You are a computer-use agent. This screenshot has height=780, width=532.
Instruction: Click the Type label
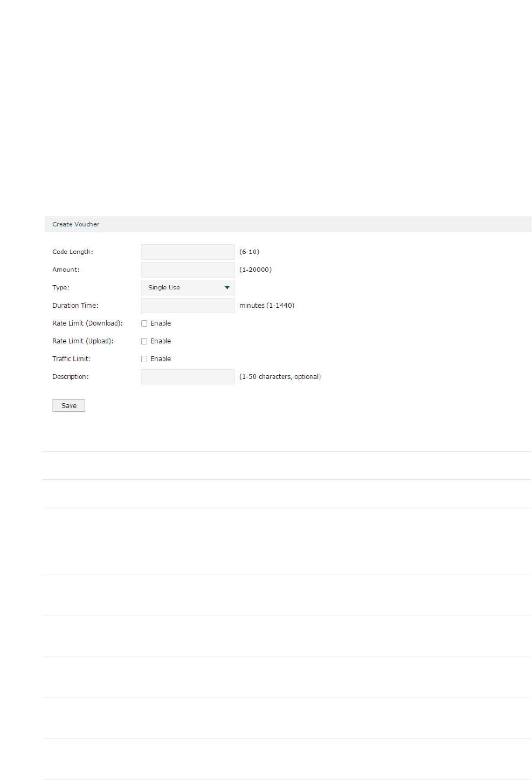(x=61, y=287)
